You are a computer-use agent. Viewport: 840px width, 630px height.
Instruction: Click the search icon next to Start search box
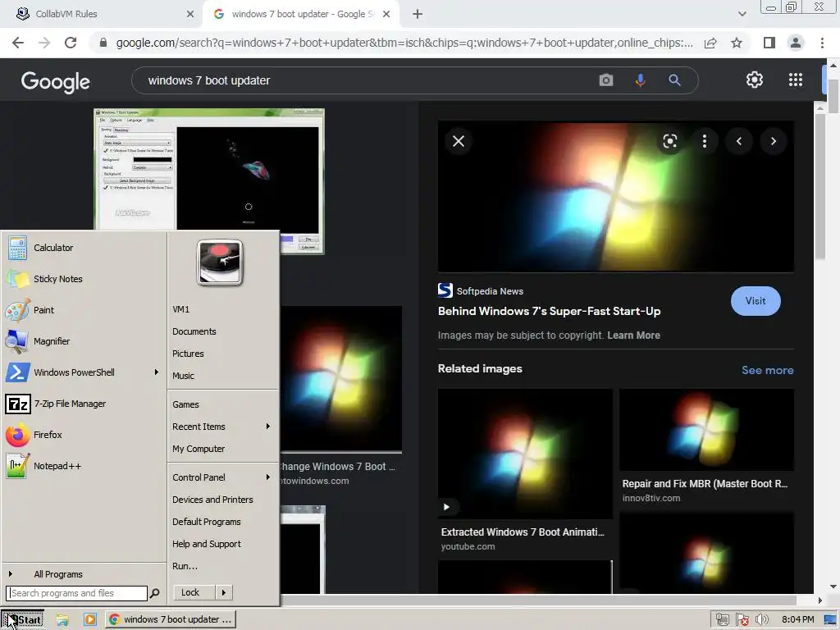(154, 593)
